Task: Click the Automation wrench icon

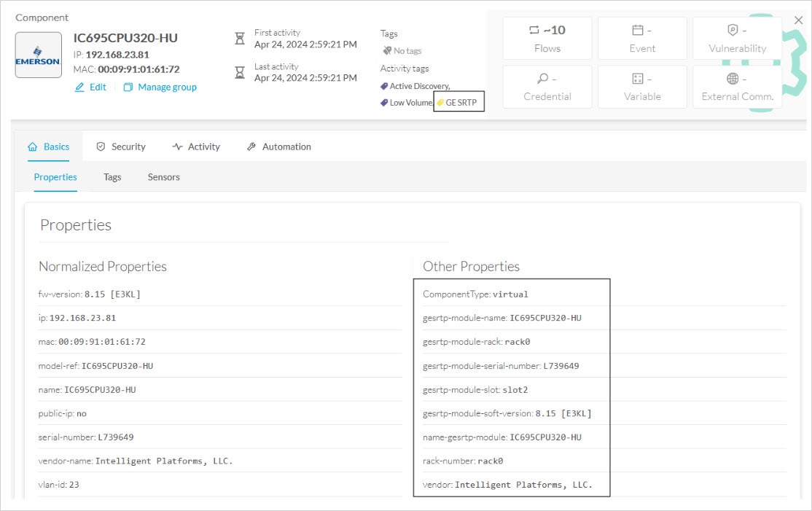Action: pos(251,147)
